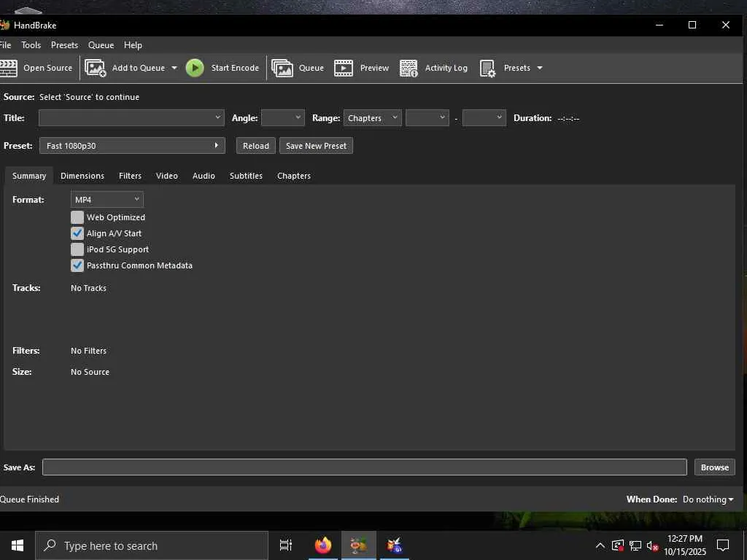Open the File menu

(x=5, y=45)
